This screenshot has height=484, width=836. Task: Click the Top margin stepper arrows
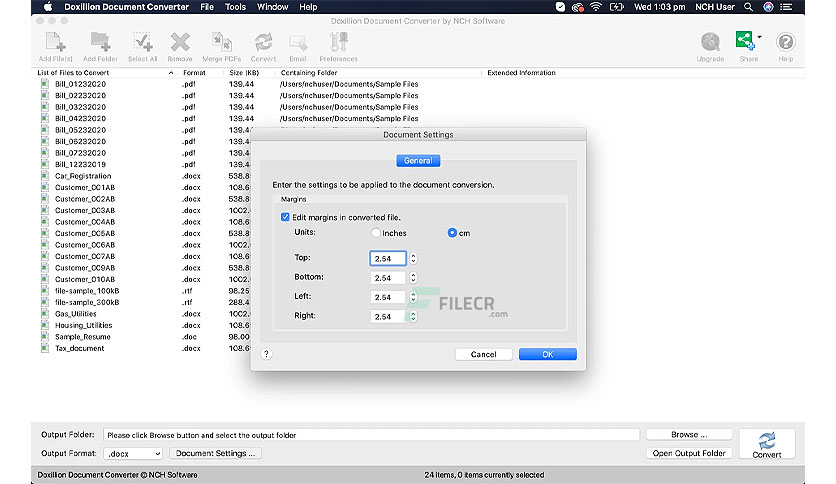413,259
